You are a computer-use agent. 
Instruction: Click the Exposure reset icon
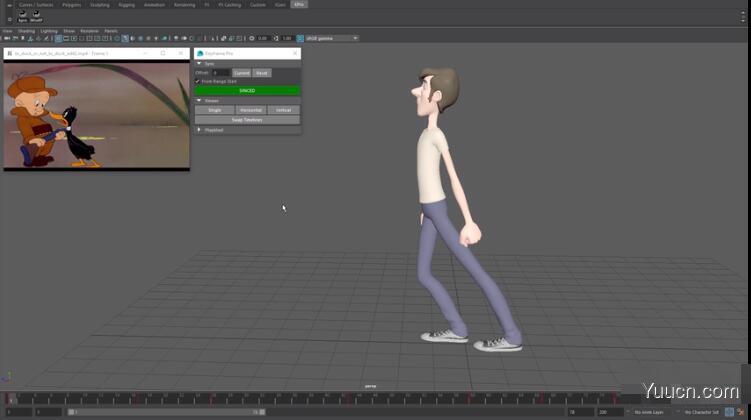[x=251, y=38]
